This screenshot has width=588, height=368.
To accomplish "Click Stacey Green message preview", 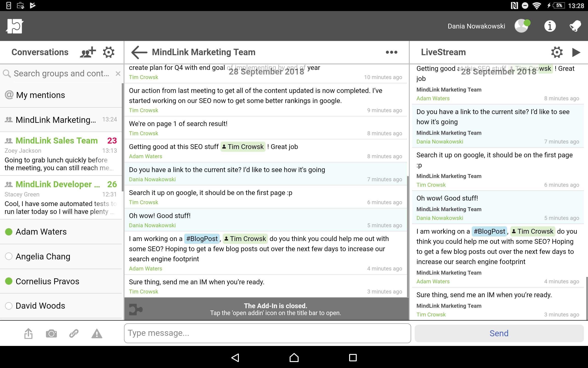I will click(60, 208).
